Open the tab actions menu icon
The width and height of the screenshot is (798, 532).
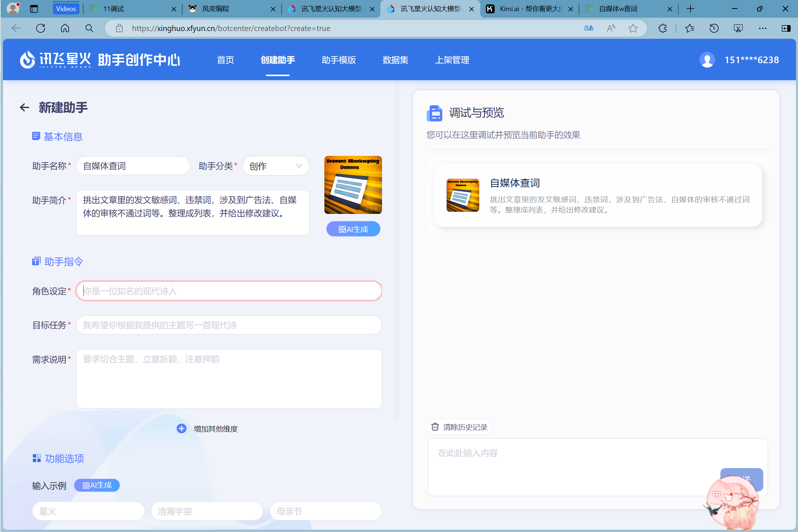[34, 9]
